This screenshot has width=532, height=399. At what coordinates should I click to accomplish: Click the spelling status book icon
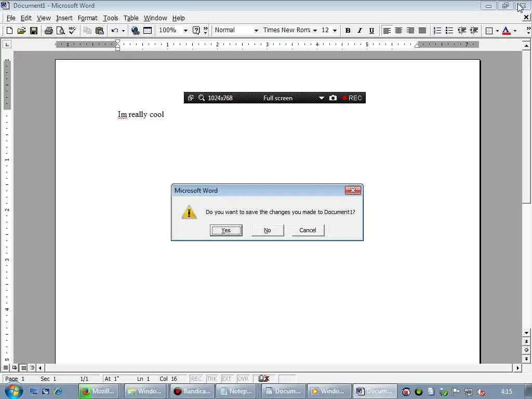click(264, 379)
